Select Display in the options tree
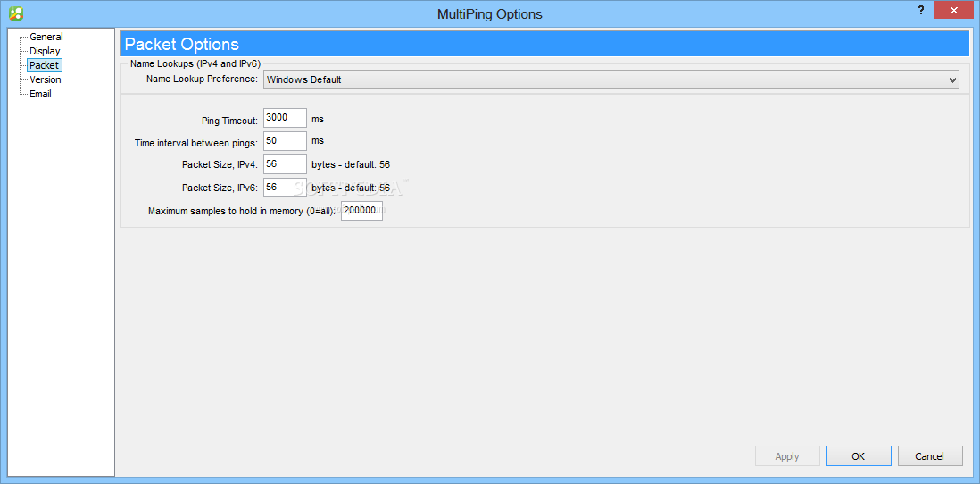This screenshot has height=484, width=980. (x=45, y=51)
